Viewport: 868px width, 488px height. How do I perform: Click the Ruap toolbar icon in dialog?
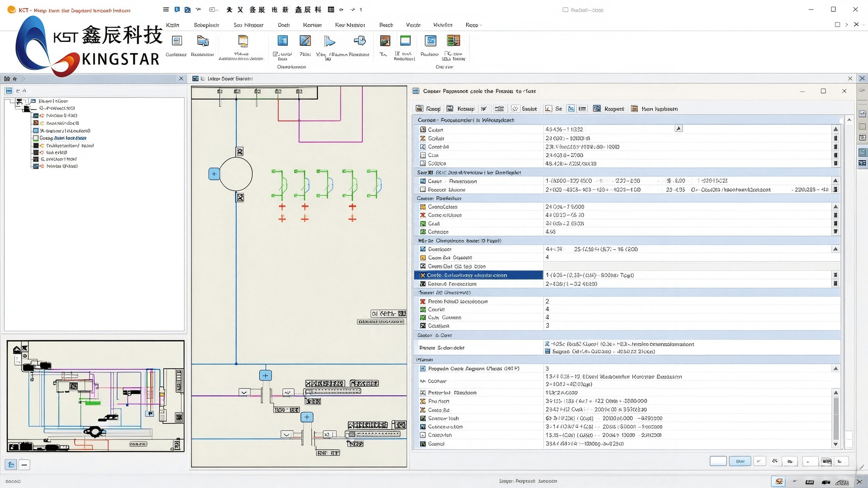coord(420,109)
